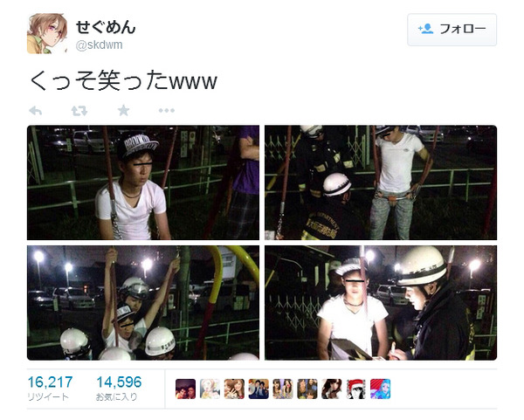The width and height of the screenshot is (524, 420).
Task: Select first retweeter avatar with couple photo
Action: tap(185, 389)
